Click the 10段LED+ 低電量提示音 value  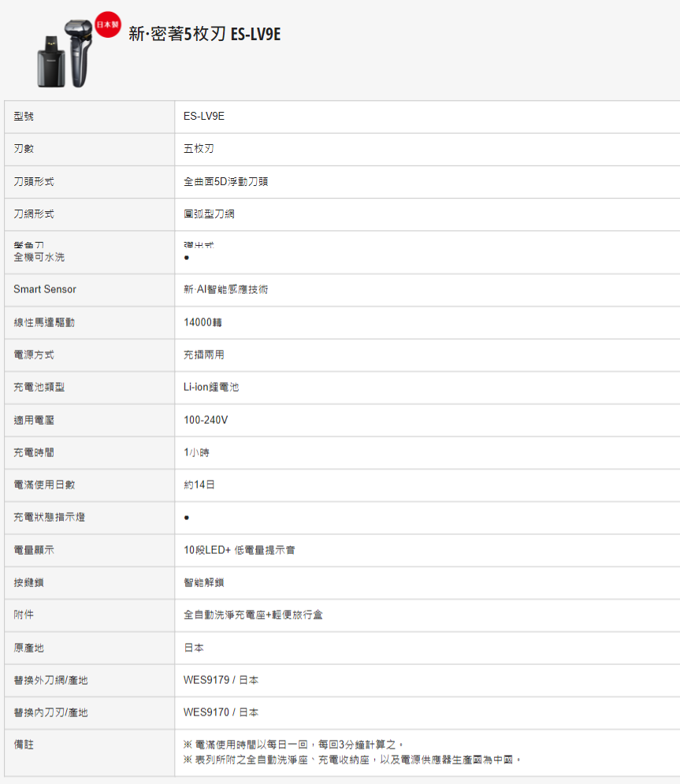[240, 550]
